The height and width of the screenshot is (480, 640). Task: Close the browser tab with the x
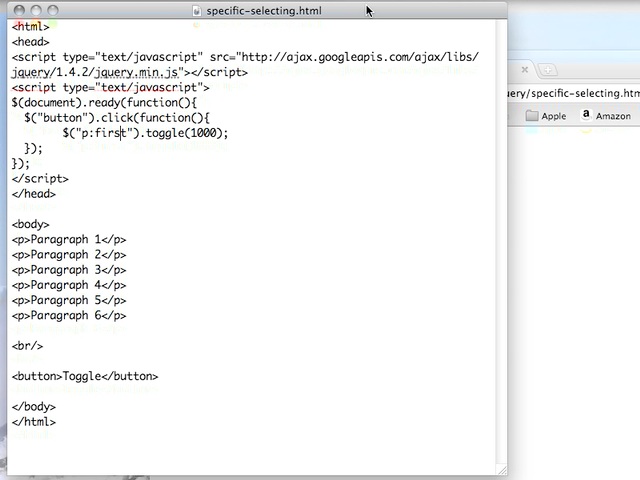(x=525, y=70)
